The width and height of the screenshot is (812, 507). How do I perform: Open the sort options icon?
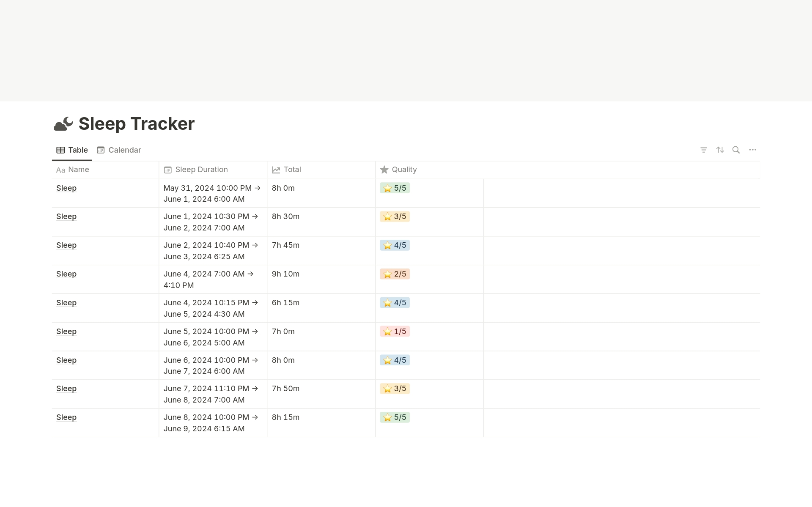coord(720,150)
